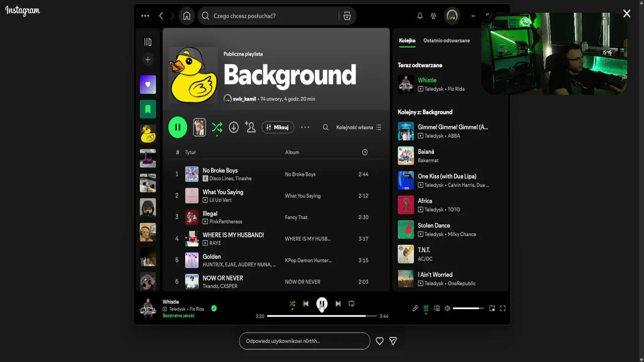Open mini player icon

coord(492,308)
